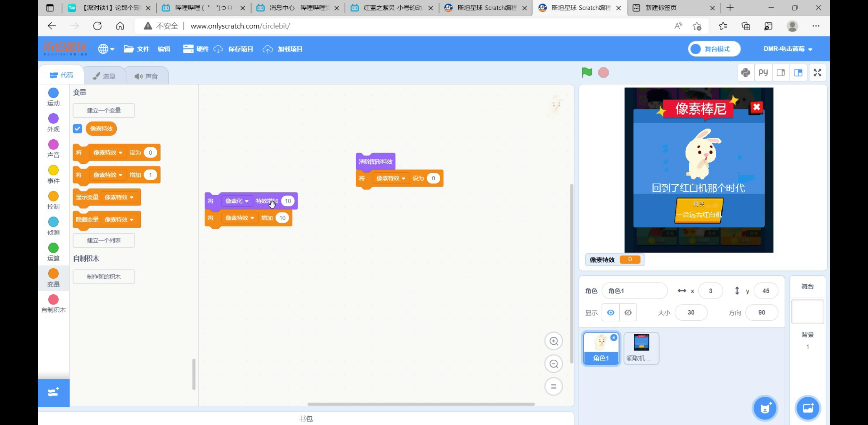The image size is (868, 425).
Task: Switch to the 造型 tab
Action: [104, 76]
